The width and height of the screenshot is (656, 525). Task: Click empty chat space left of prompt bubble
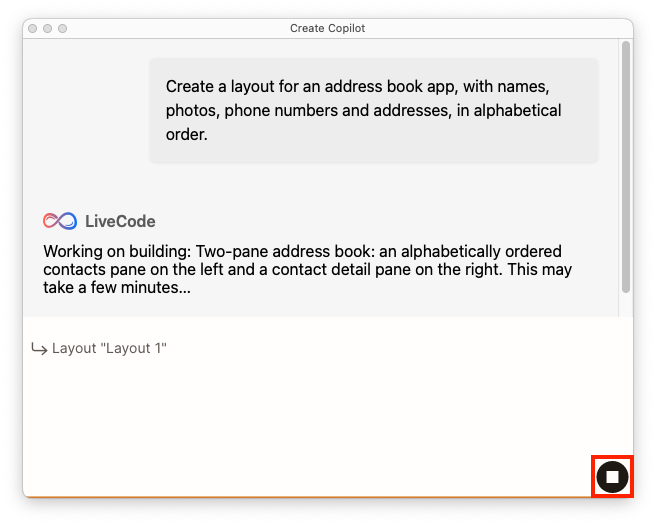[85, 110]
